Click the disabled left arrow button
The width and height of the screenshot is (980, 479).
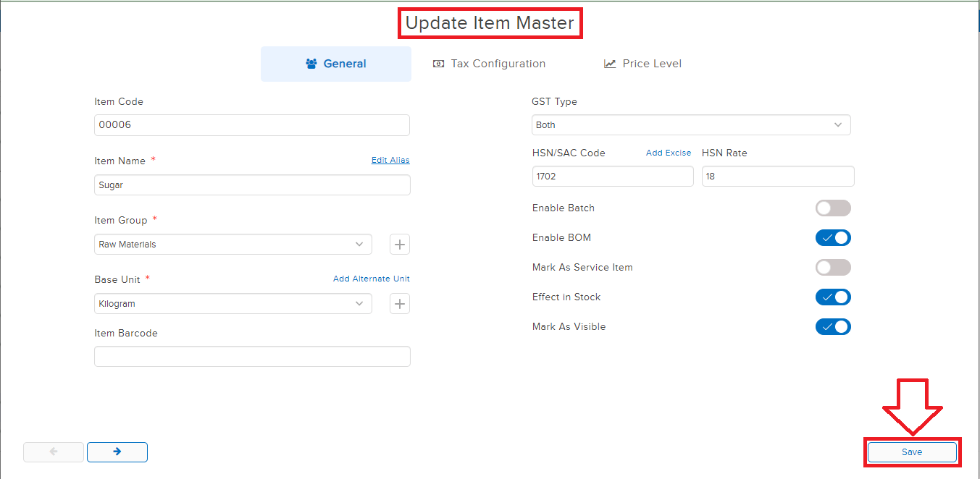tap(54, 452)
